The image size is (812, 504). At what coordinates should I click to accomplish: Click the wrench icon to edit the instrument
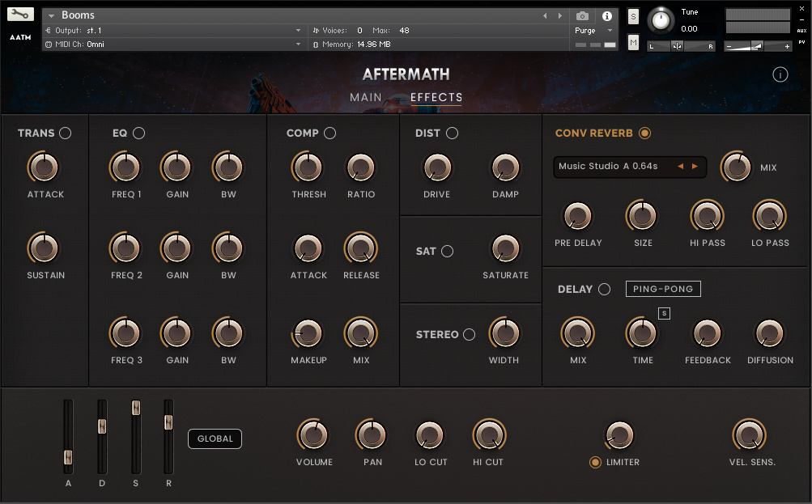click(x=21, y=15)
